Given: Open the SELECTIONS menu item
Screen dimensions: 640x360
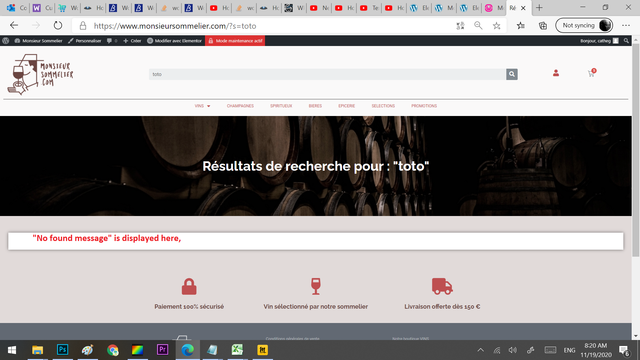Looking at the screenshot, I should 383,106.
